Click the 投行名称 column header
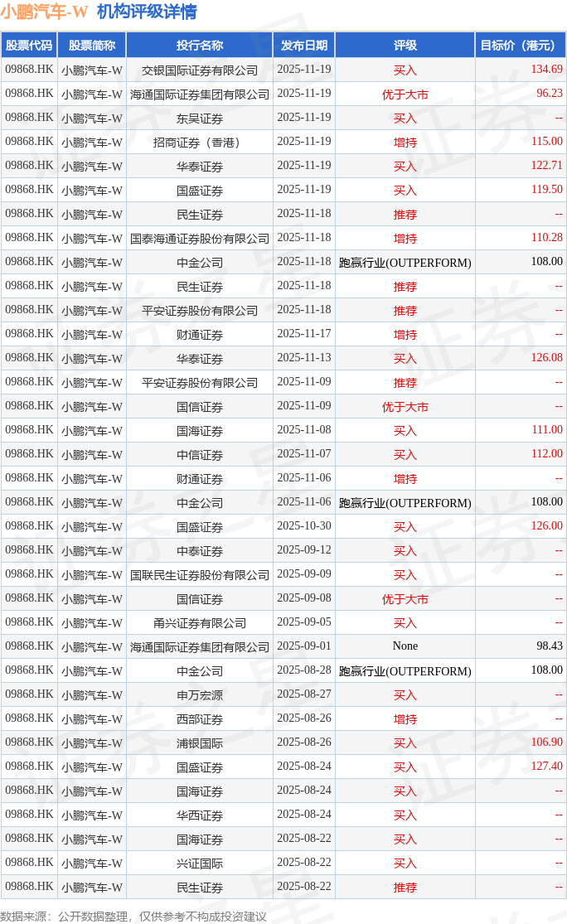567x924 pixels. tap(200, 46)
